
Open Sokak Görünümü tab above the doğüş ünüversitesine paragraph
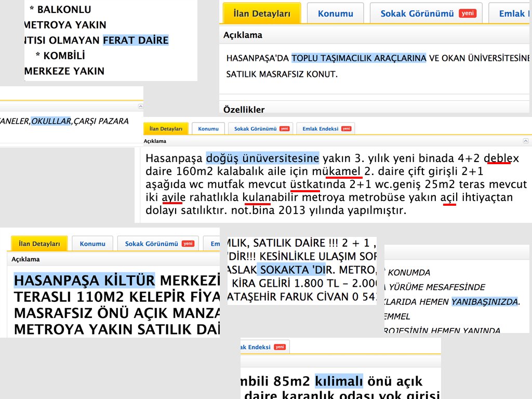[261, 129]
